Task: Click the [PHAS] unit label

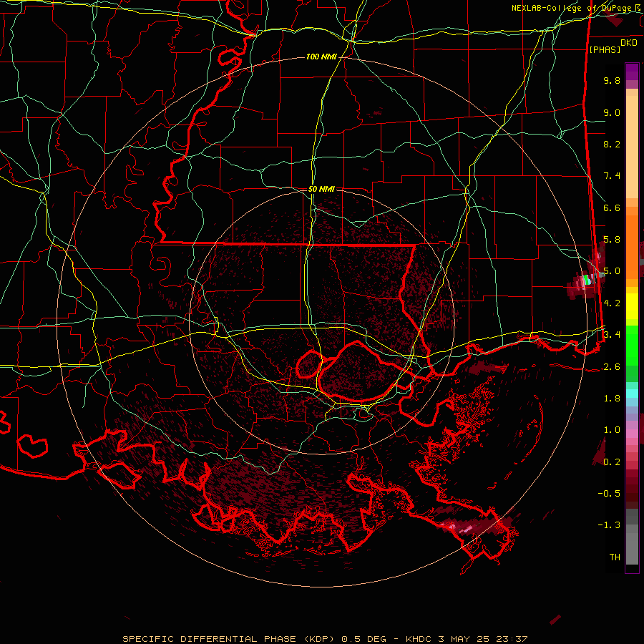Action: (605, 49)
